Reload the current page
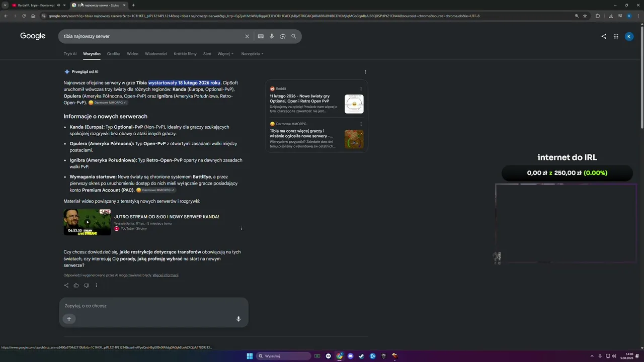Image resolution: width=644 pixels, height=362 pixels. coord(24,16)
